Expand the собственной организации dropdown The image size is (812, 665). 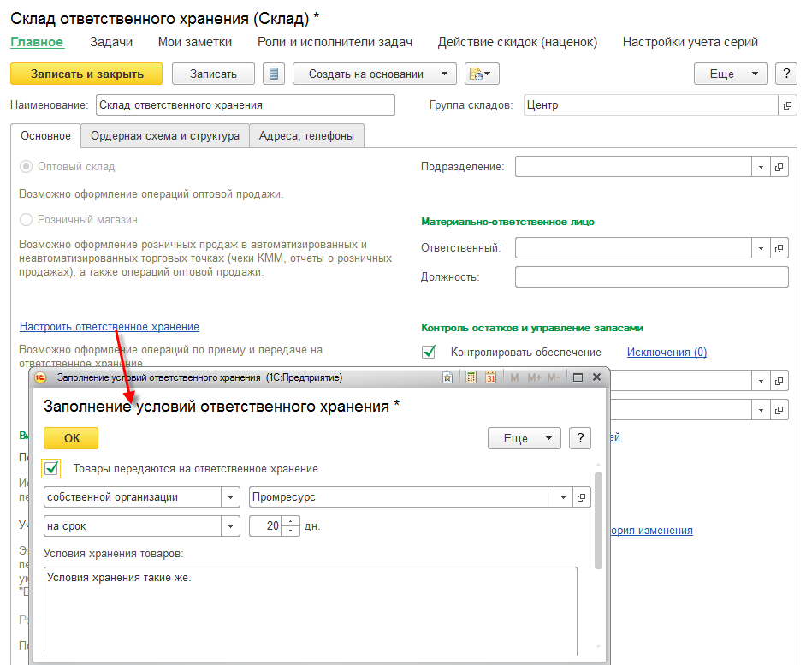click(230, 497)
